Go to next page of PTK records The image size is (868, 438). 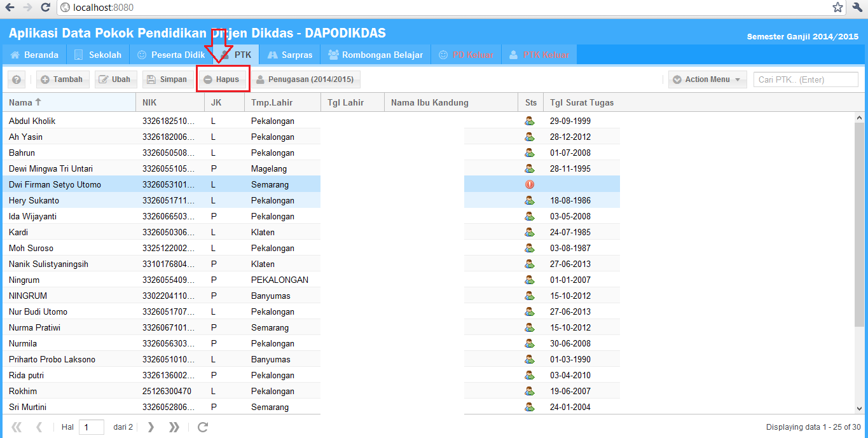151,427
